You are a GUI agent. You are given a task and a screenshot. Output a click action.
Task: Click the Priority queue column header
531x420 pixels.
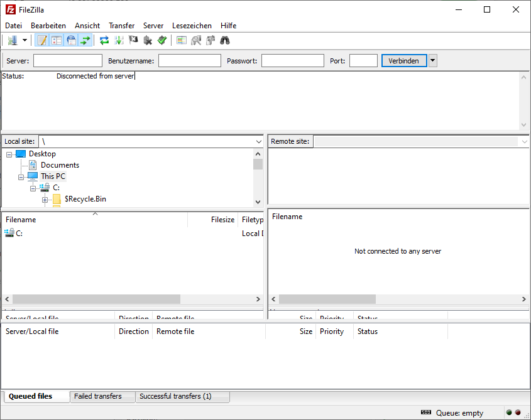coord(334,331)
